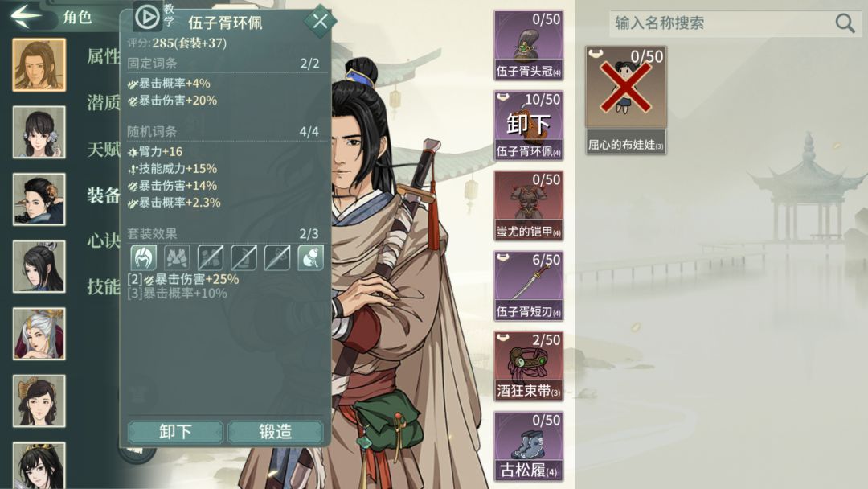This screenshot has height=489, width=868.
Task: Unequip via 卸下 on 伍子胥环佩 slot
Action: click(529, 125)
